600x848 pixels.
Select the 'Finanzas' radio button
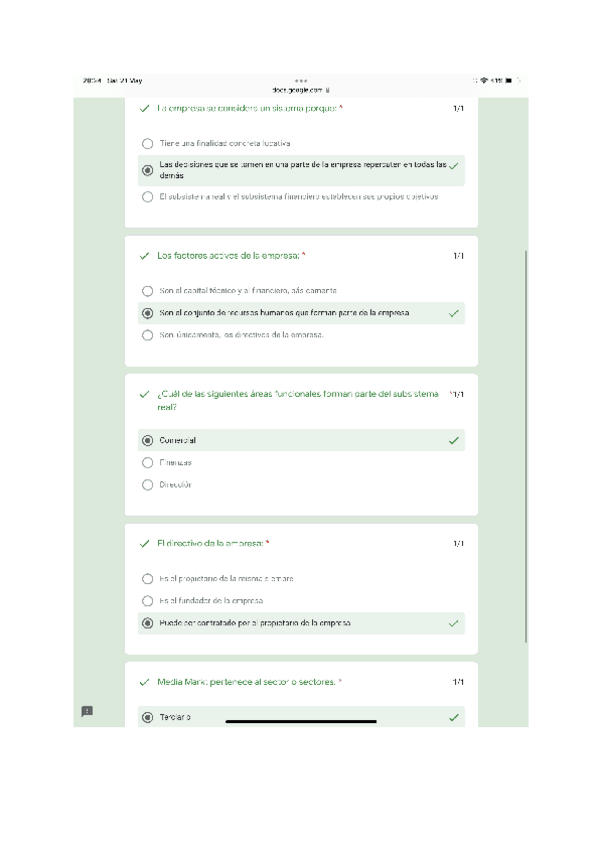coord(148,463)
